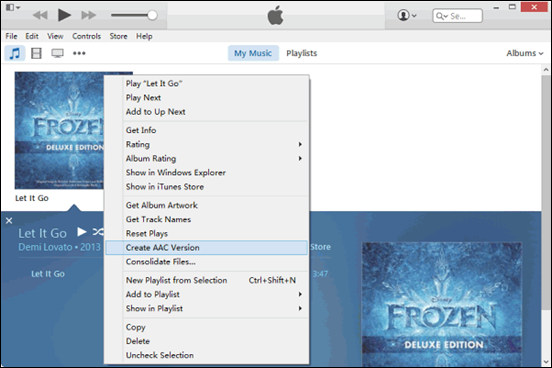This screenshot has height=368, width=552.
Task: Select the TV Shows monitor icon
Action: (57, 54)
